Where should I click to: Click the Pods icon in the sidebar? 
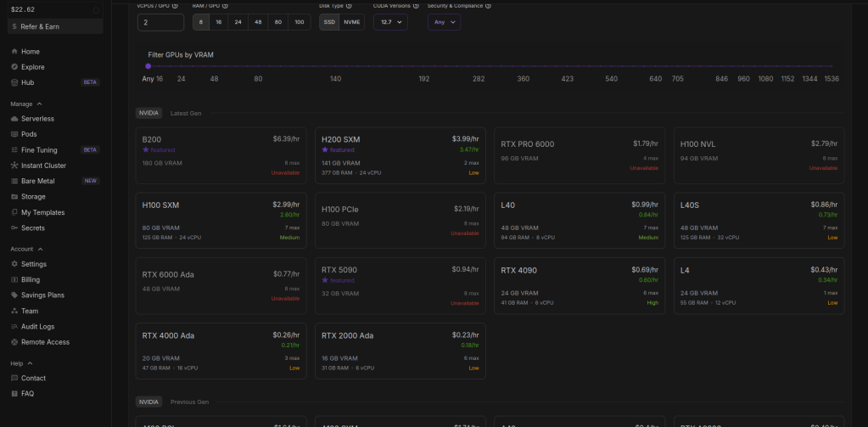point(14,134)
